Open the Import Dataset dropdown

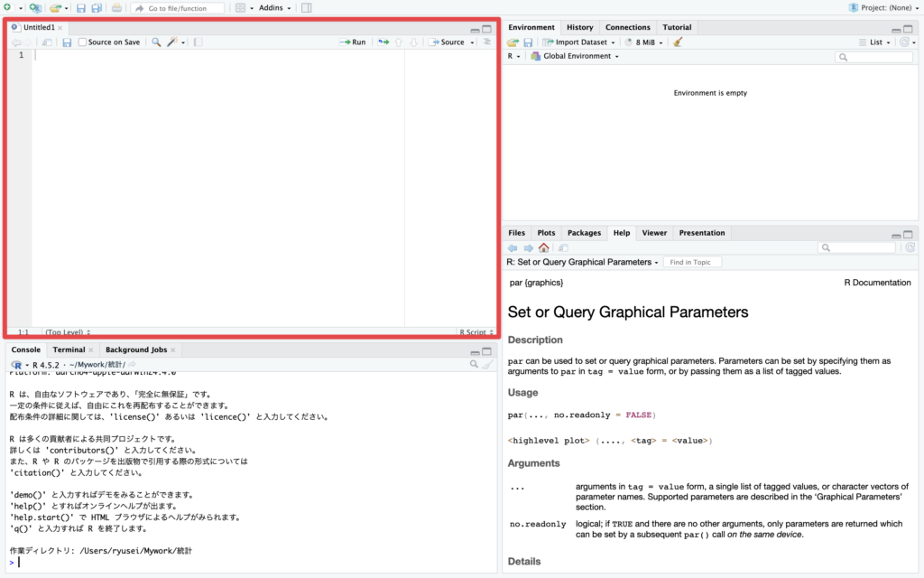point(578,42)
